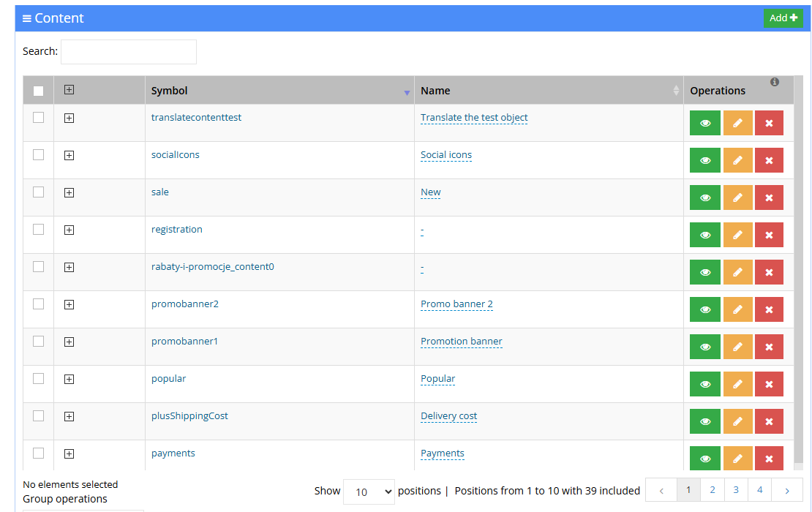Expand the socialIcons row details
The width and height of the screenshot is (812, 512).
click(x=69, y=155)
